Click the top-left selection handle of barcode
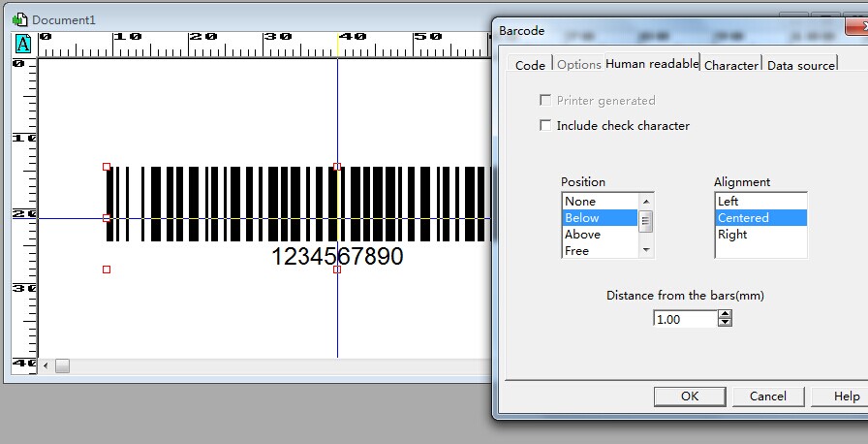 [x=107, y=167]
